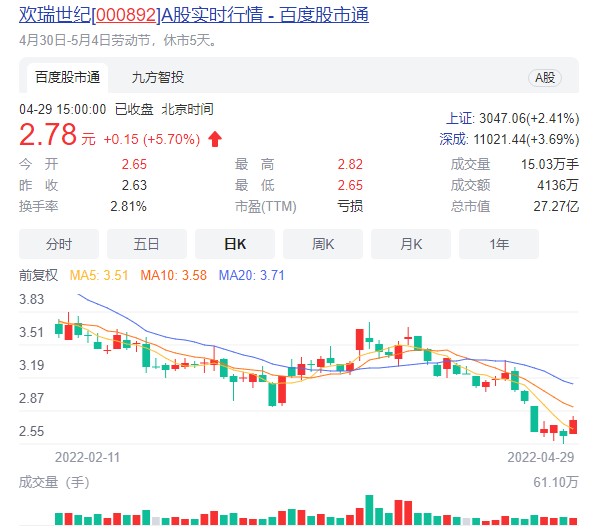The image size is (599, 531).
Task: Select the 日K chart view
Action: coord(235,244)
